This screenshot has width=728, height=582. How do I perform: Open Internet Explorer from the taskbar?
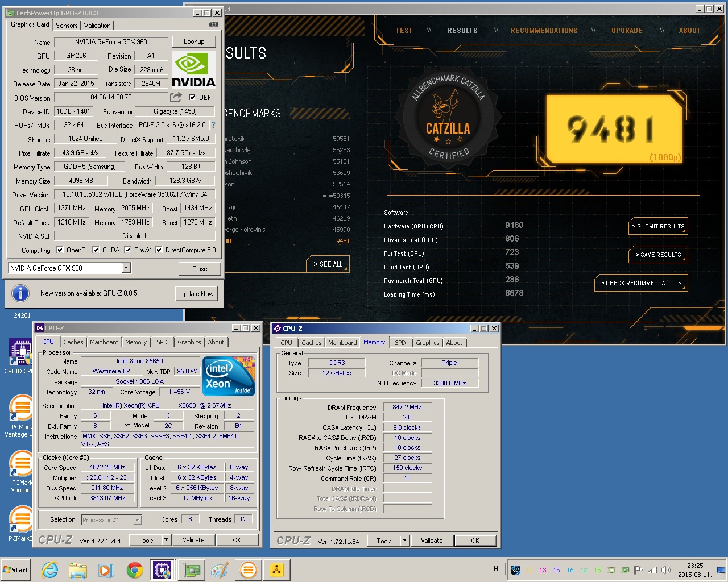pyautogui.click(x=49, y=569)
